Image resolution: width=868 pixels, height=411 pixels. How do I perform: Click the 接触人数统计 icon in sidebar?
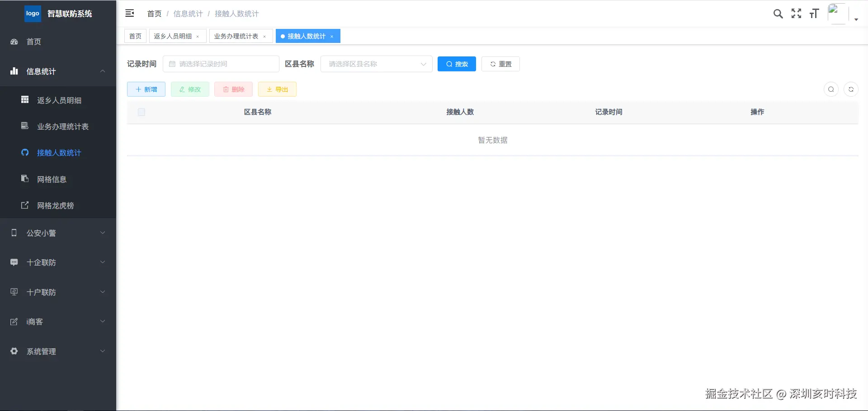tap(25, 153)
